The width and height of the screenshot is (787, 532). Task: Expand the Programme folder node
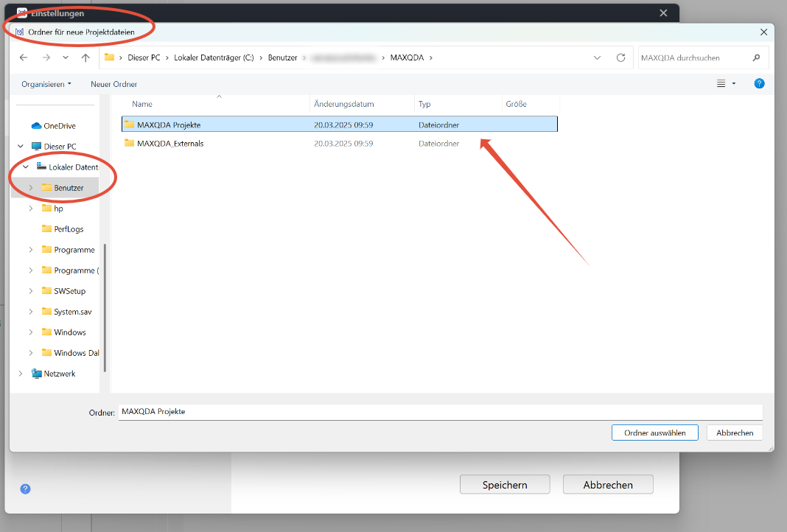pyautogui.click(x=31, y=250)
